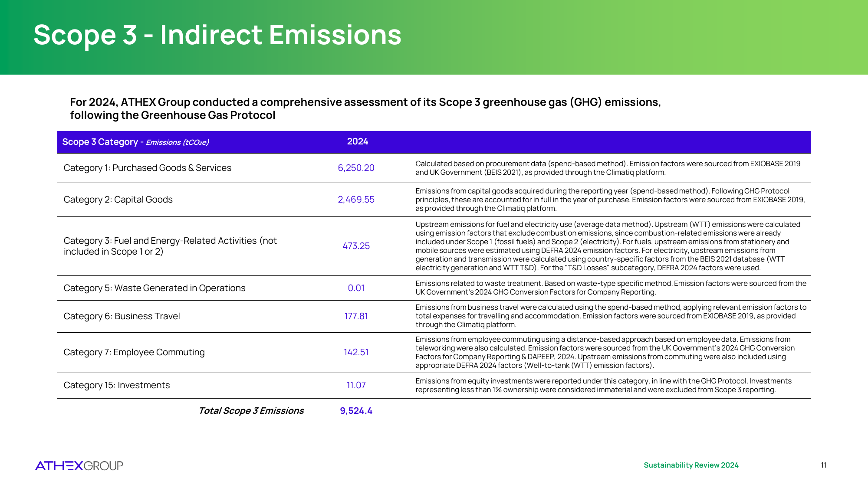Click the ATHEXGROUP logo in the footer
868x488 pixels.
[x=79, y=465]
